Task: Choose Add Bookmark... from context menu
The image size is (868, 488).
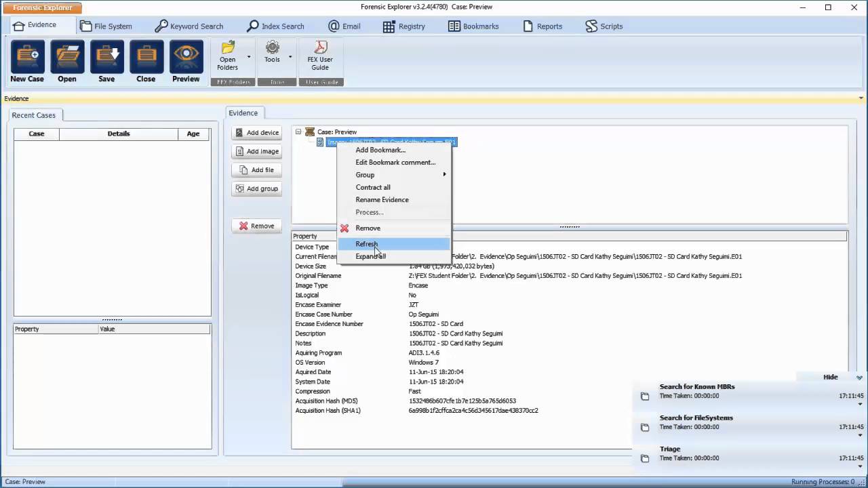Action: click(395, 150)
